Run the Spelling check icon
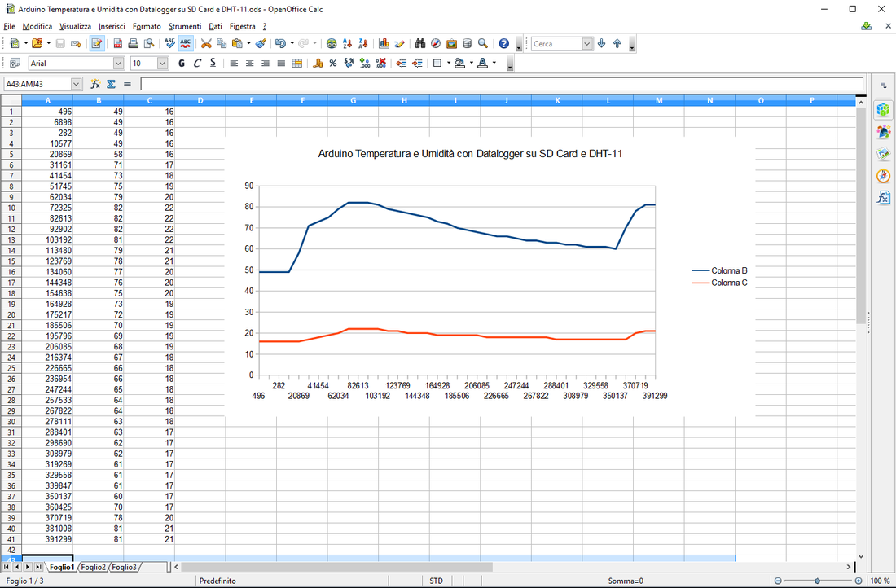896x588 pixels. pos(169,43)
